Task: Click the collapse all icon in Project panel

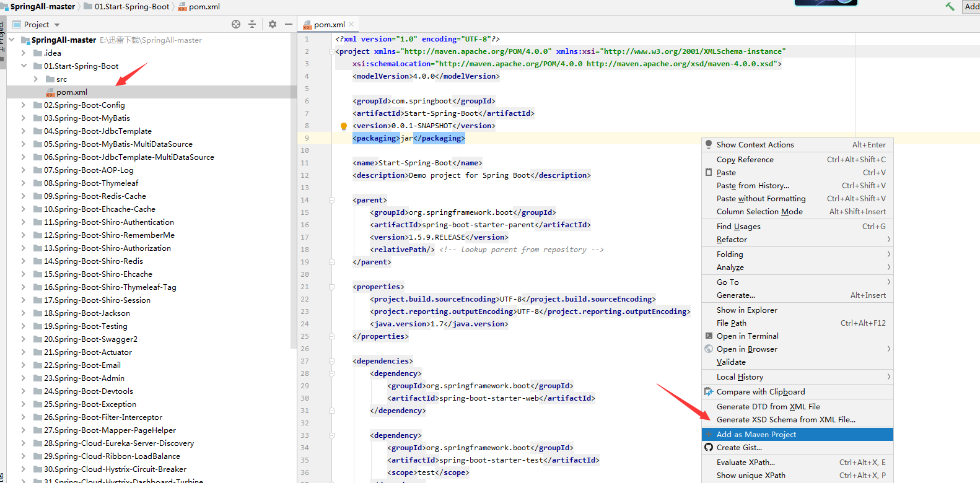Action: (252, 24)
